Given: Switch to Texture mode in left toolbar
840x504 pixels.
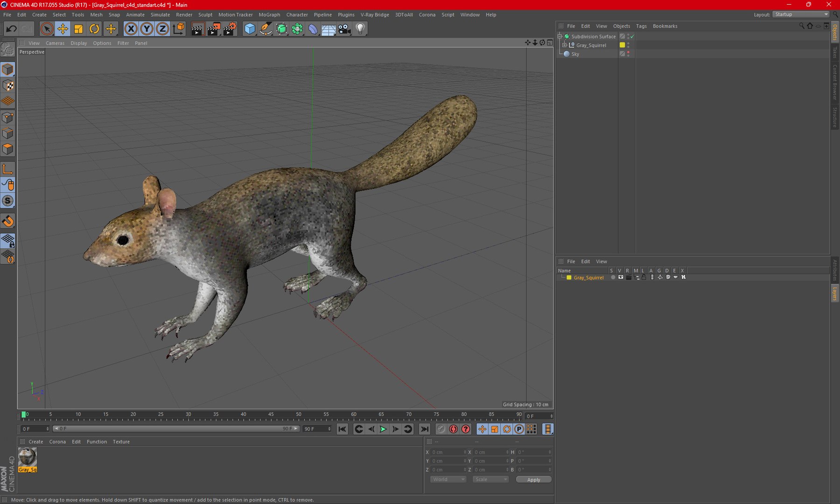Looking at the screenshot, I should click(8, 85).
